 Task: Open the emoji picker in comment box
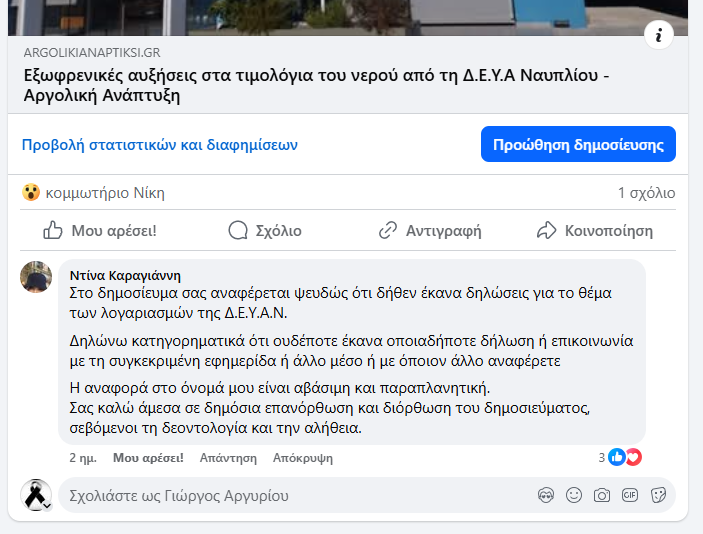(x=574, y=495)
